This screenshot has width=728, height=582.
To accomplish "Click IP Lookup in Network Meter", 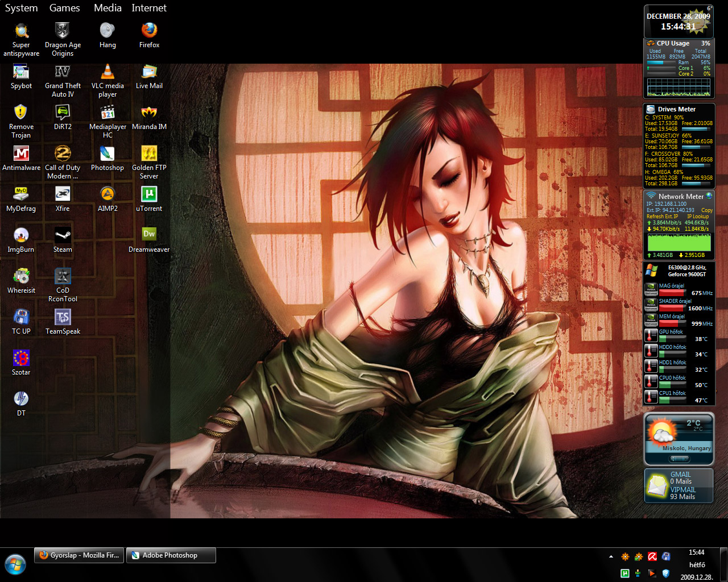I will tap(698, 217).
